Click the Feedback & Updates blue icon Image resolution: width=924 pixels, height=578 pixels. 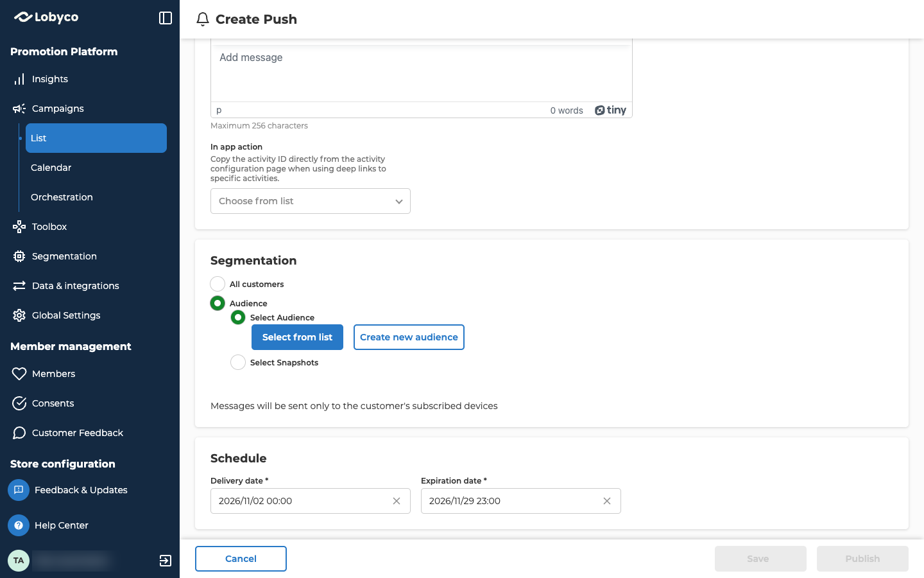(19, 490)
